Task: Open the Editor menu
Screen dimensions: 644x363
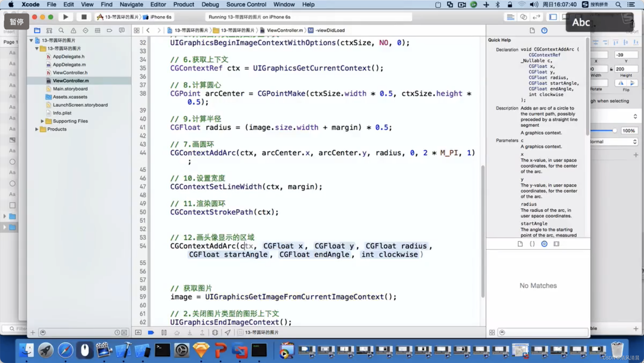Action: [x=158, y=4]
